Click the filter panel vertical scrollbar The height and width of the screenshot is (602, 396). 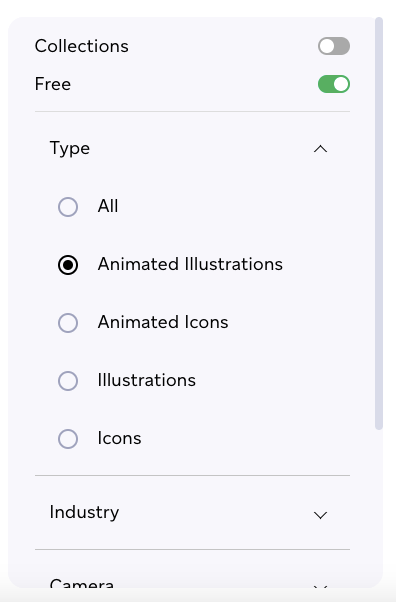point(379,223)
